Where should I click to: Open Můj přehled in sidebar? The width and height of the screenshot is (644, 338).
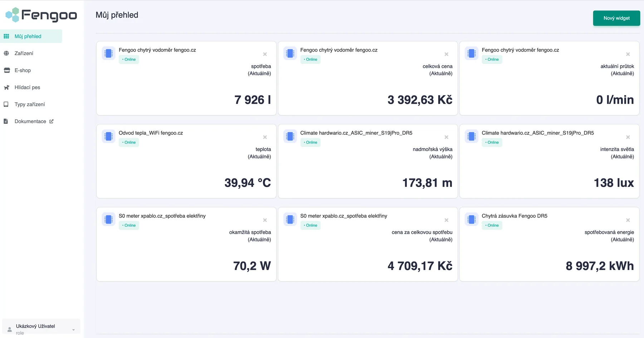31,36
